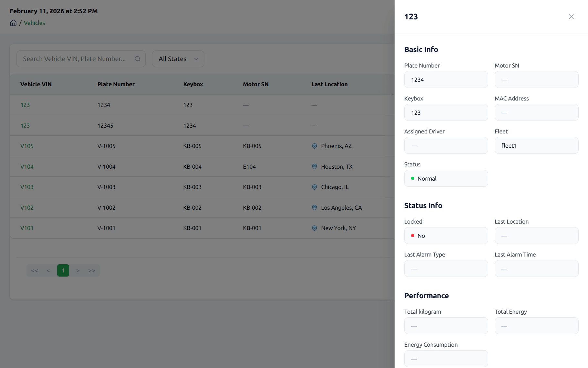Click the Fleet field showing fleet1
Screen dimensions: 588x368
pos(536,146)
